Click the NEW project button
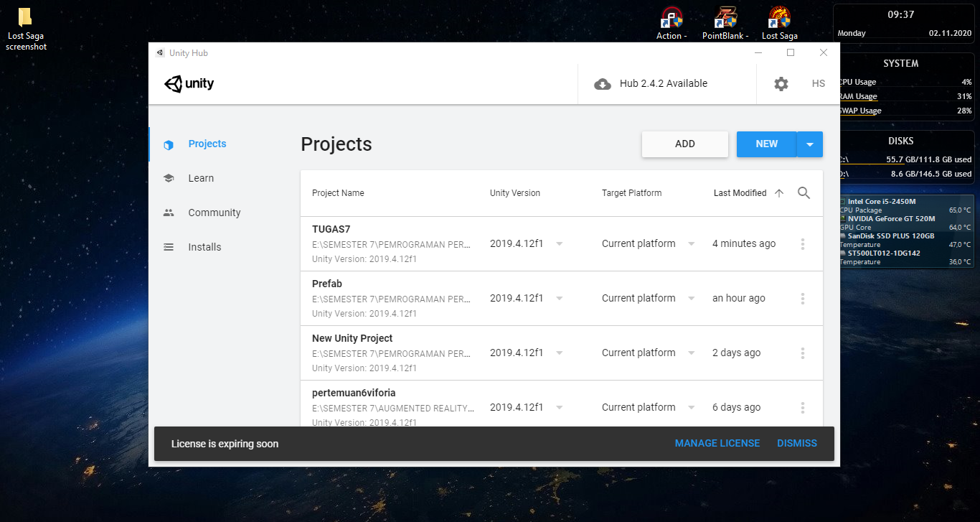This screenshot has height=522, width=980. pos(767,144)
